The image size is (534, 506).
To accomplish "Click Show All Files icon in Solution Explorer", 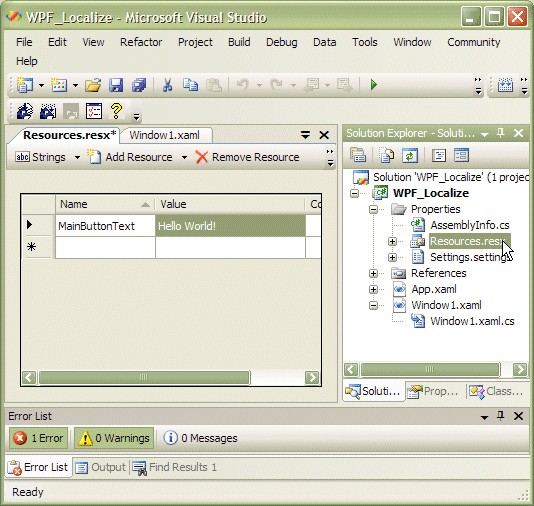I will 387,155.
